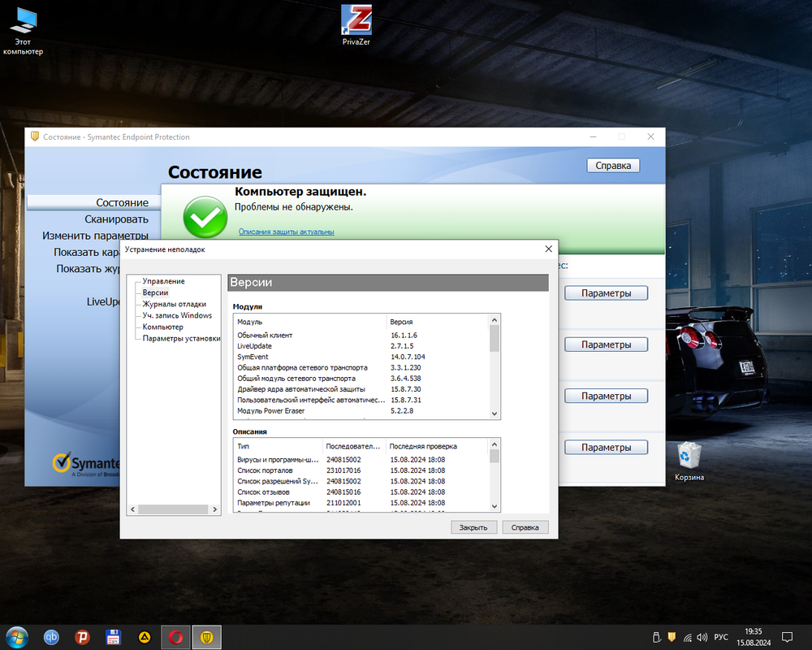
Task: Select the 'Обычный клиент' module row
Action: coord(361,336)
